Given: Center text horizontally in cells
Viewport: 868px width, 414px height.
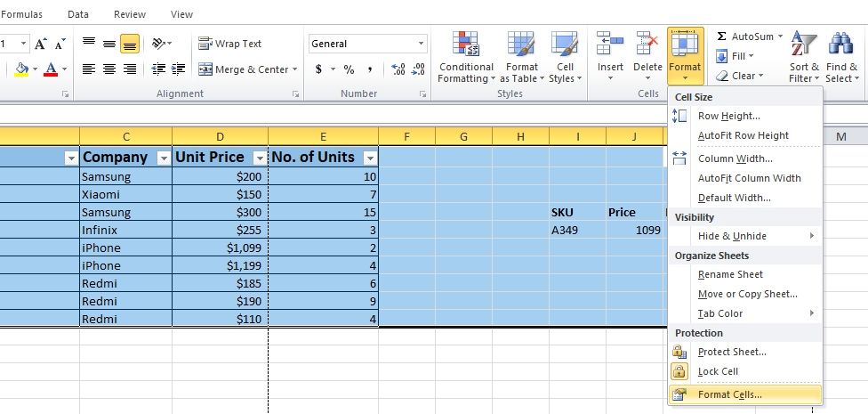Looking at the screenshot, I should pos(109,69).
